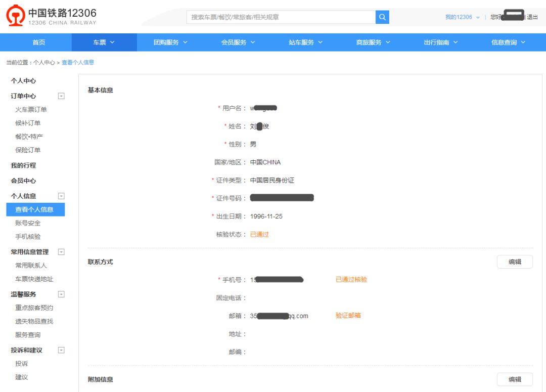Click 编辑 button for 附加信息 section
This screenshot has height=392, width=546.
(515, 379)
